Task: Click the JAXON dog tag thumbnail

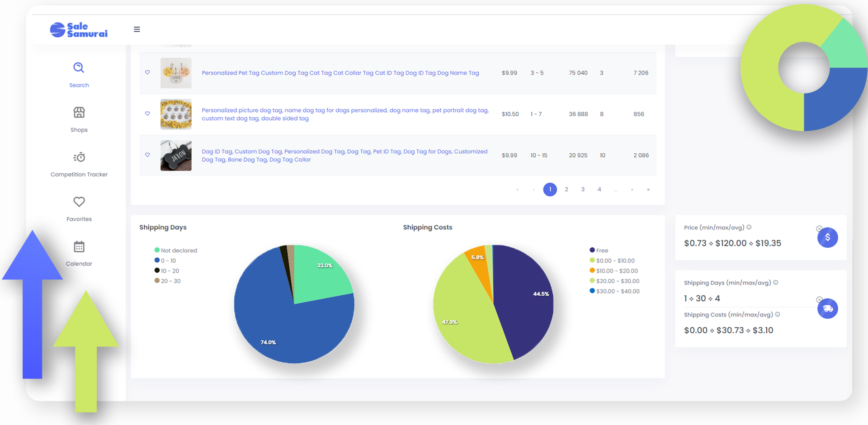Action: click(176, 155)
